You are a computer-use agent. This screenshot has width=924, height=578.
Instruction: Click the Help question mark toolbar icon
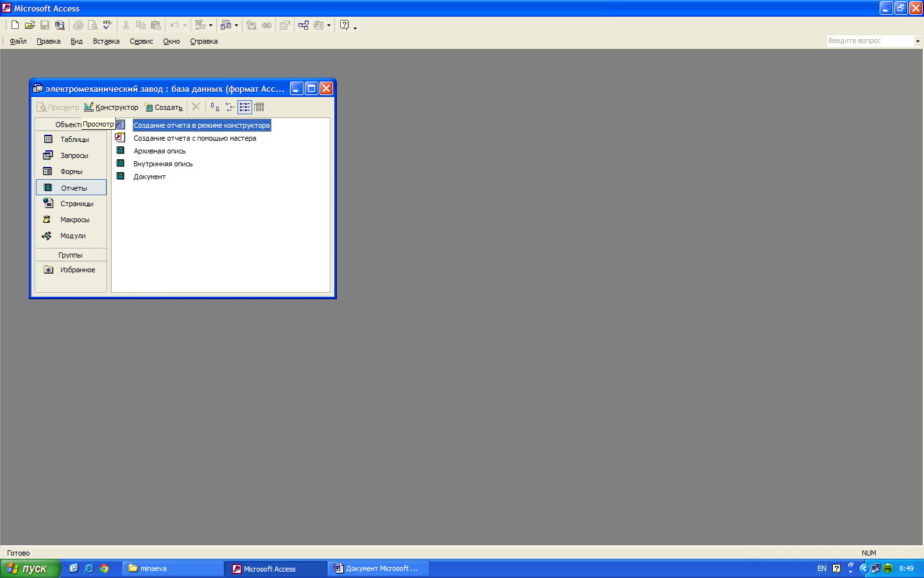point(345,25)
